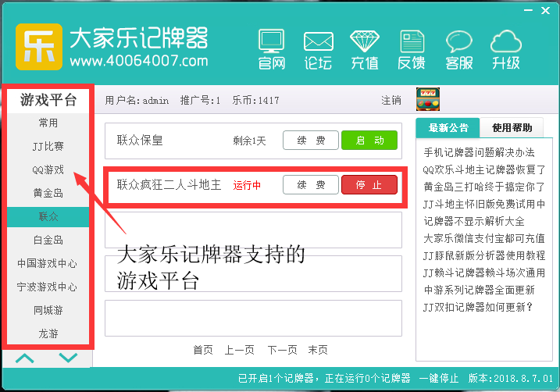Switch to the 最新公告 tab
This screenshot has width=560, height=392.
pos(448,128)
